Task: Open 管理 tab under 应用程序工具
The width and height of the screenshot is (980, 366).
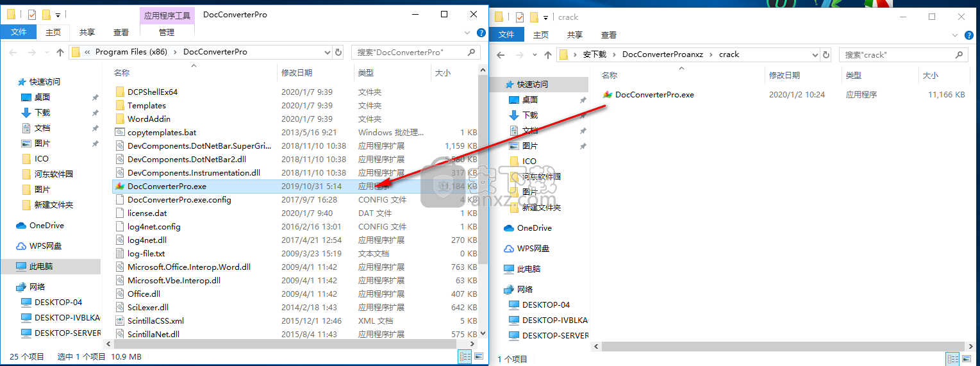Action: [167, 33]
